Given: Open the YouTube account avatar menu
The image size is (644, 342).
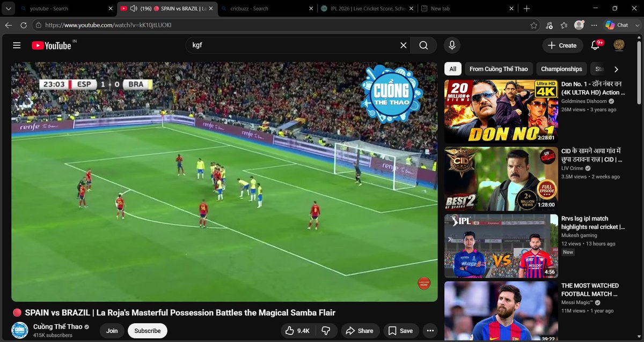Looking at the screenshot, I should [x=619, y=46].
